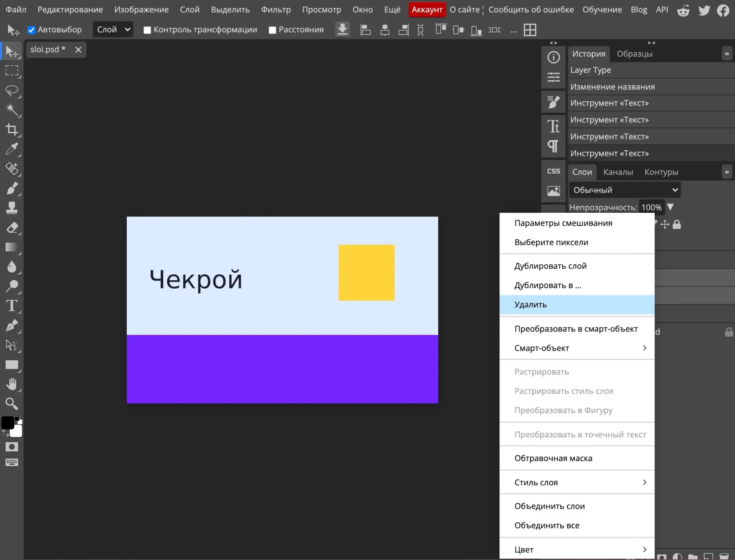The height and width of the screenshot is (560, 735).
Task: Open the Обычный blend mode dropdown
Action: point(625,190)
